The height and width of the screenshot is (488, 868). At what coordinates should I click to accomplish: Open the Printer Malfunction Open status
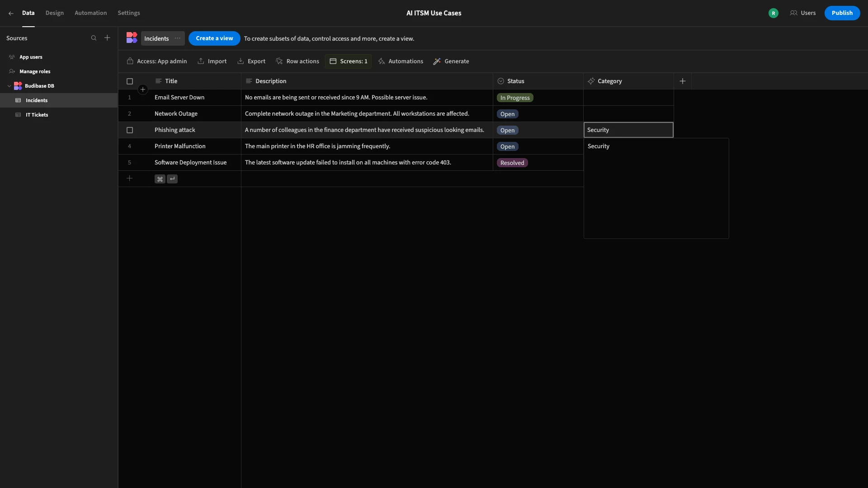coord(507,146)
